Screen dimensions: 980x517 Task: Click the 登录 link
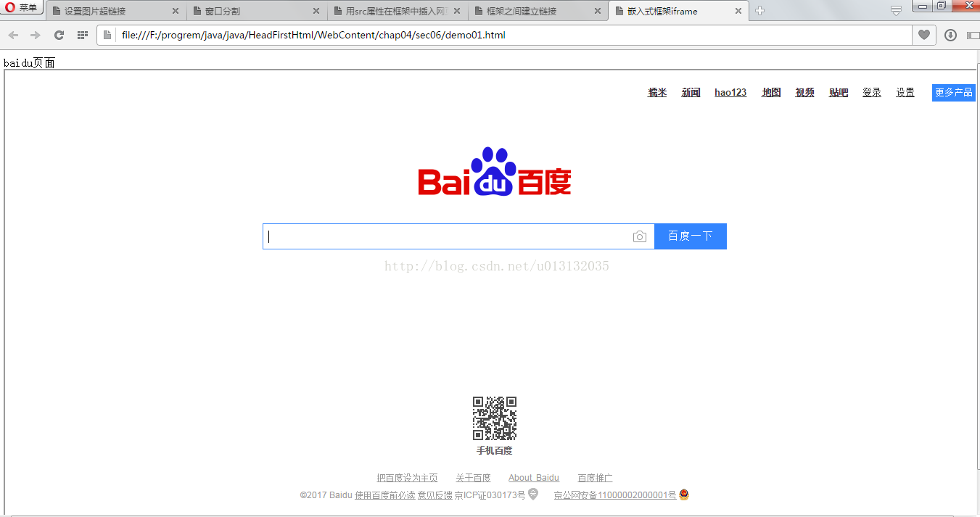tap(872, 92)
